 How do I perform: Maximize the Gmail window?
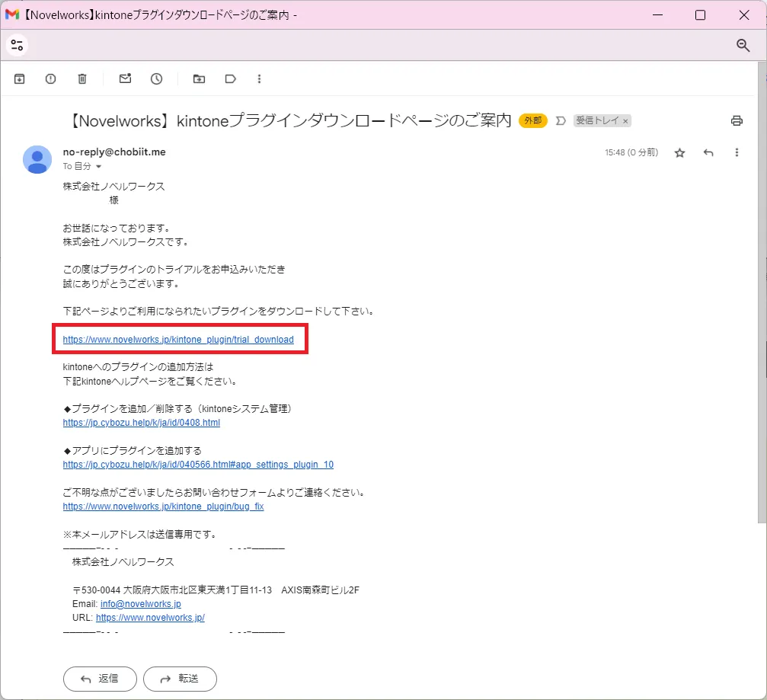click(700, 14)
